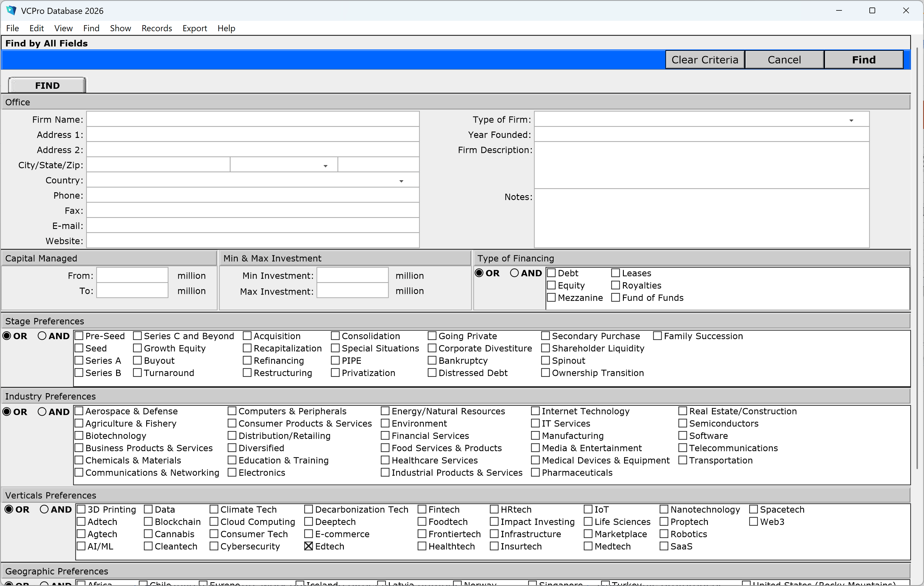
Task: Check the Equity financing checkbox
Action: click(x=551, y=285)
